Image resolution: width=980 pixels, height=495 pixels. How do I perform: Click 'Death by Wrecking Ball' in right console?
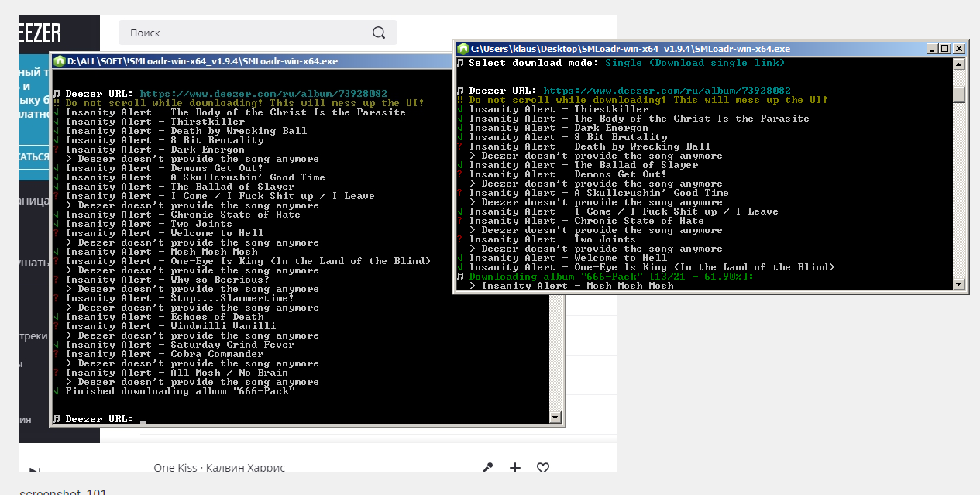[590, 146]
